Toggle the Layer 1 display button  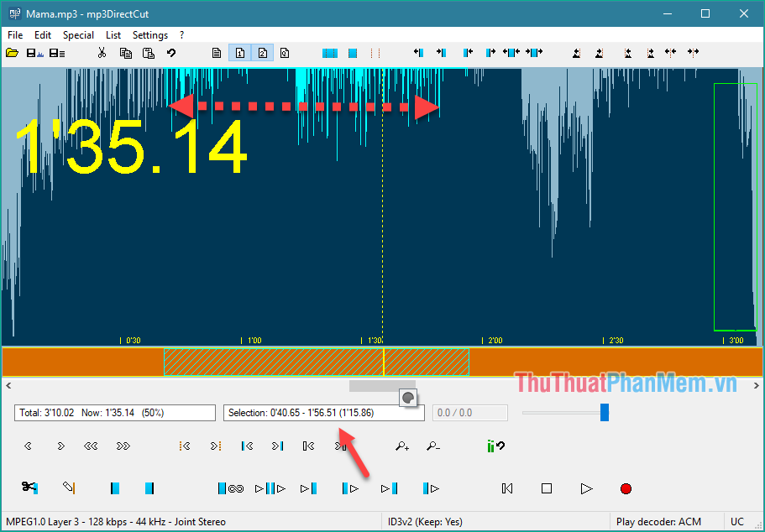(239, 52)
